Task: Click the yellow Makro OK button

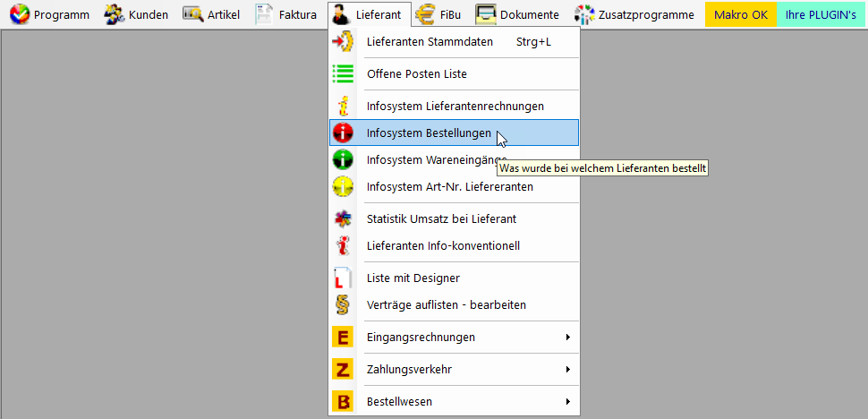Action: [741, 15]
